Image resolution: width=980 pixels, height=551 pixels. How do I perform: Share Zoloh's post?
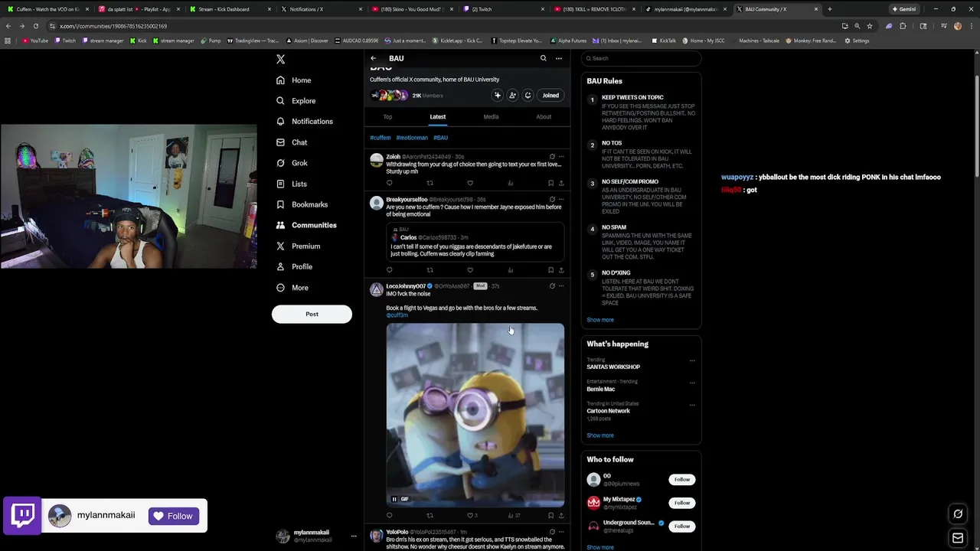561,184
